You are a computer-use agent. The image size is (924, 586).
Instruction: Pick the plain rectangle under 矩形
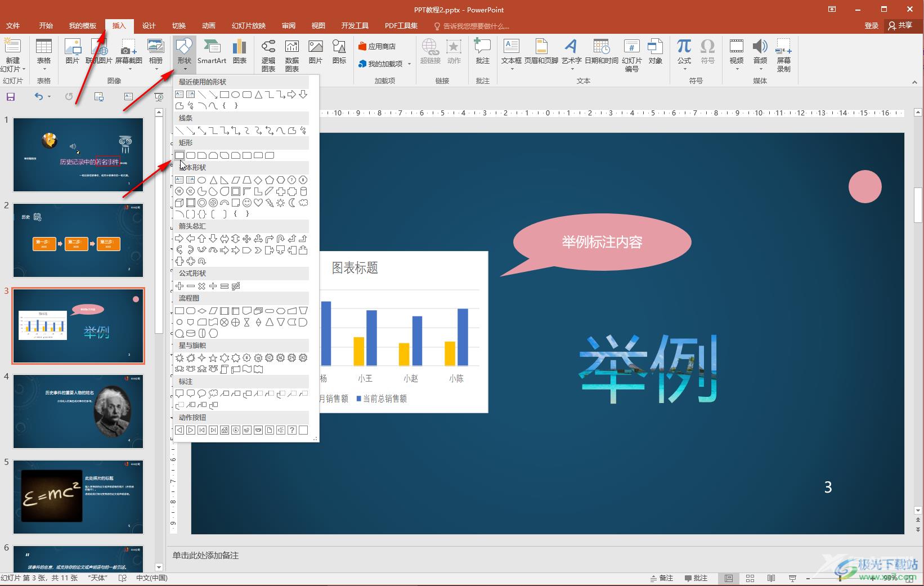pos(180,155)
